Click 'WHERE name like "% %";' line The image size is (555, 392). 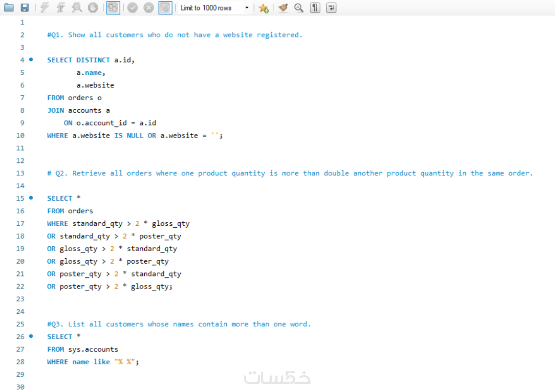[93, 362]
